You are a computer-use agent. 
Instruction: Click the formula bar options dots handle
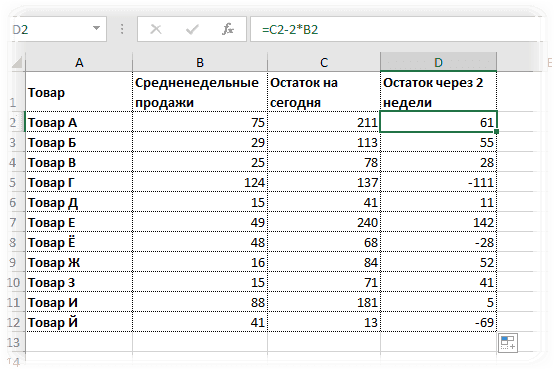[x=122, y=29]
